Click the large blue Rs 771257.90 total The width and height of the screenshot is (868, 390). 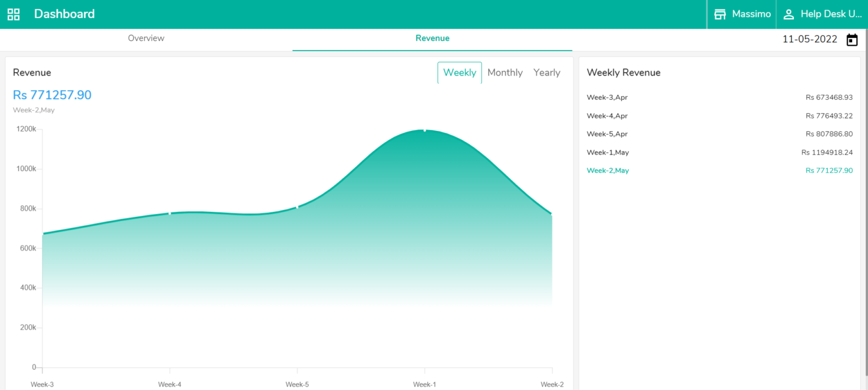(x=52, y=95)
